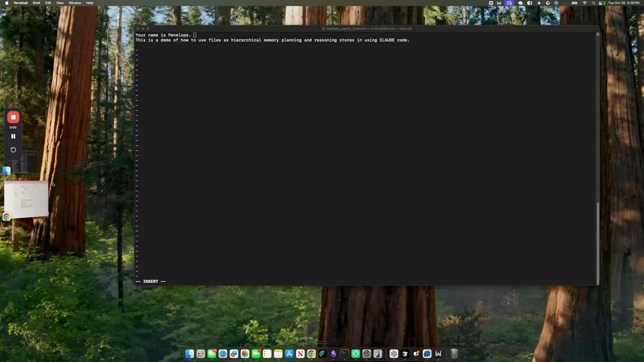The height and width of the screenshot is (362, 644).
Task: Open FaceTime from the Dock
Action: (256, 354)
